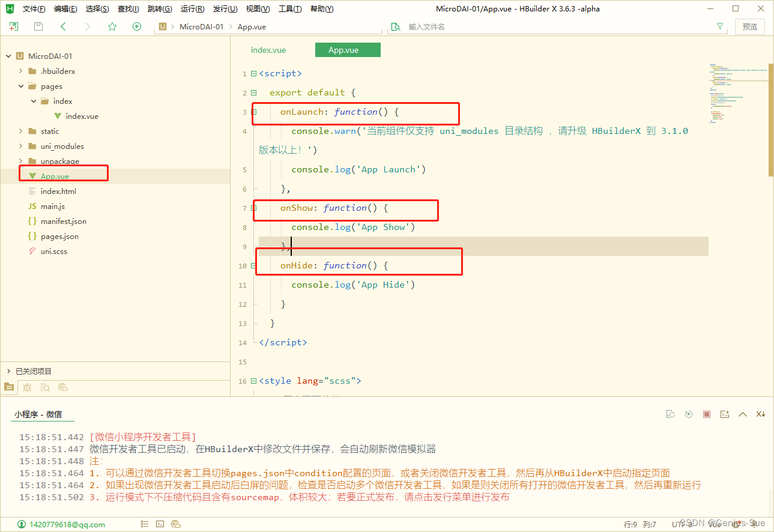Expand the uni_modules folder
The image size is (774, 532).
click(x=20, y=146)
